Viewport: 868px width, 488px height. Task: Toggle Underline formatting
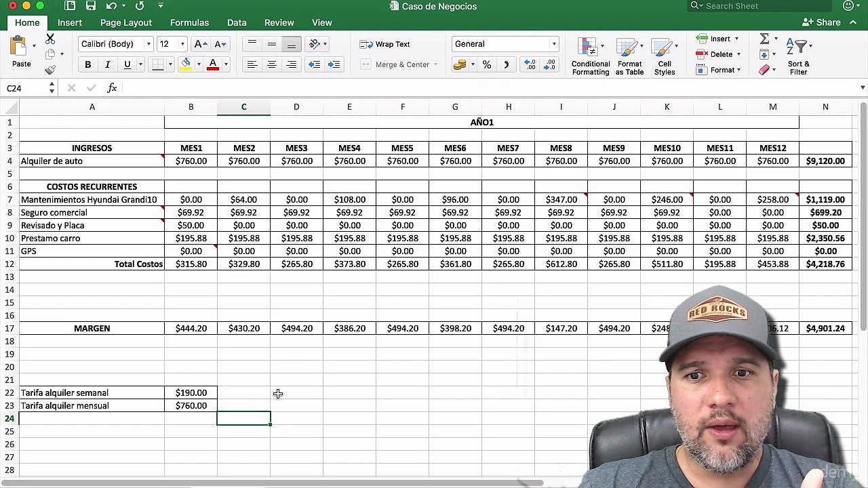tap(127, 64)
